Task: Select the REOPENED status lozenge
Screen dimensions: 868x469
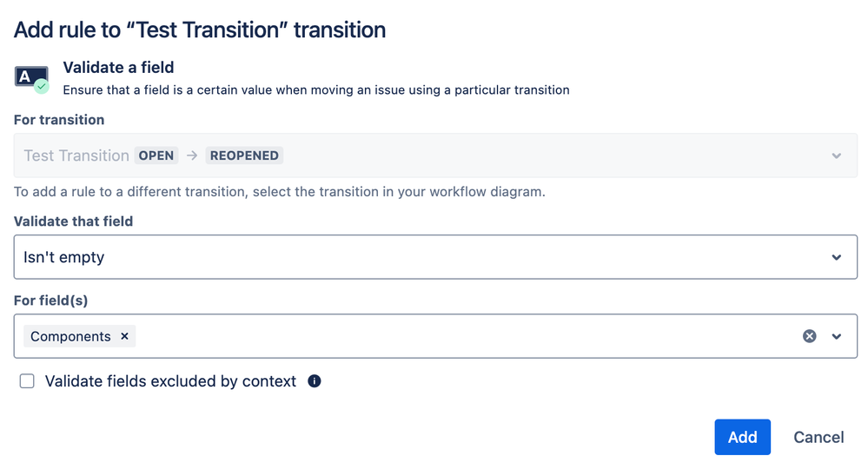Action: coord(244,155)
